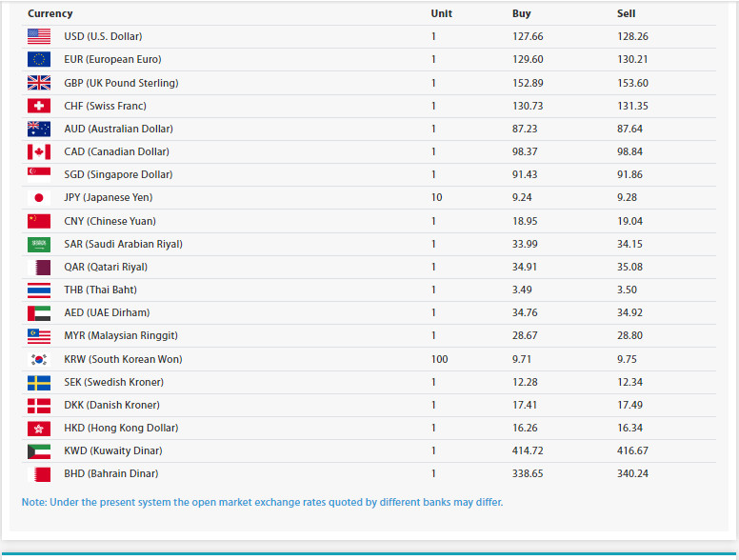This screenshot has height=560, width=739.
Task: Click the Kuwait flag icon
Action: [x=39, y=451]
